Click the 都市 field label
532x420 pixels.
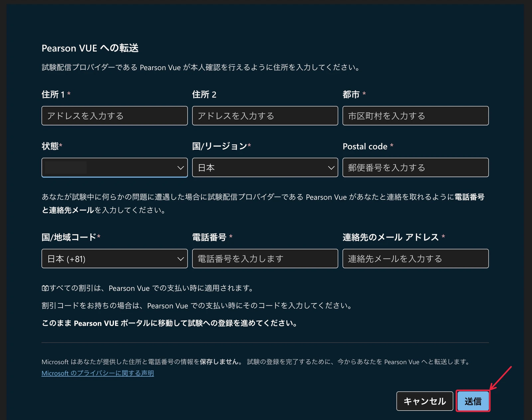coord(351,94)
